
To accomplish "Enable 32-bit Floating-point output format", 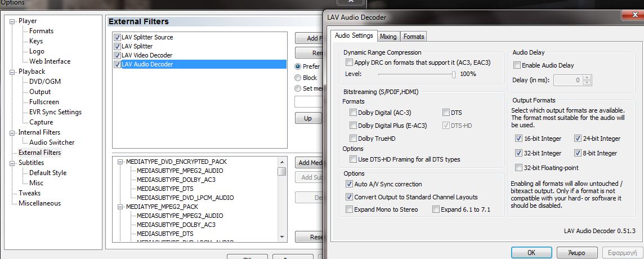I will pos(518,168).
